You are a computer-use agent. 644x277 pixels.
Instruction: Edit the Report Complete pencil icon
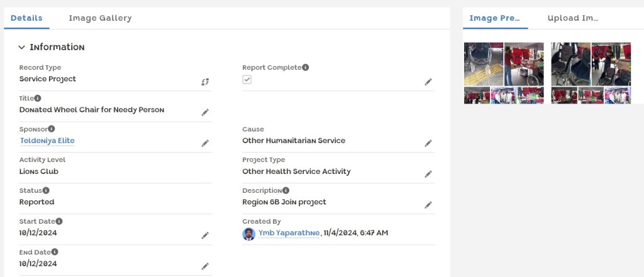click(428, 82)
